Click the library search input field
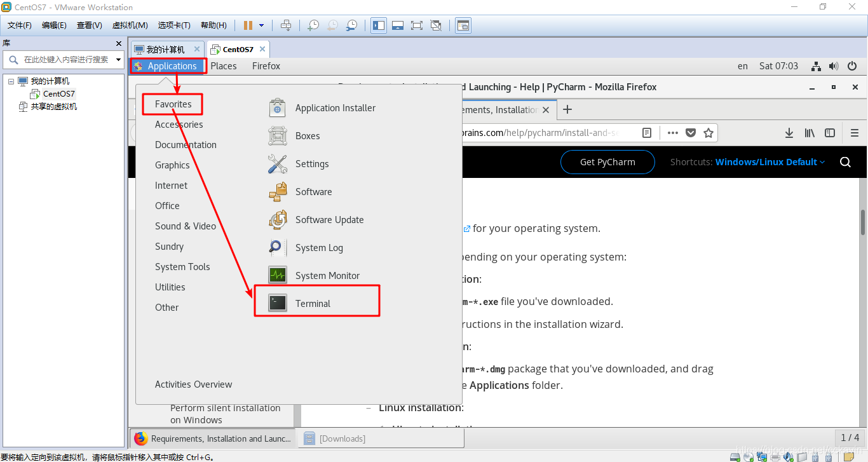 [65, 59]
